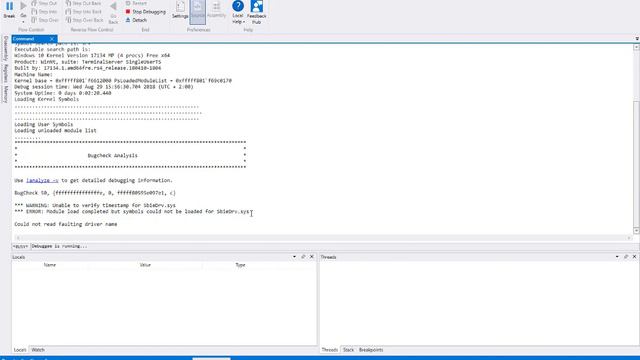This screenshot has width=640, height=360.
Task: Open debugger Settings
Action: [180, 10]
